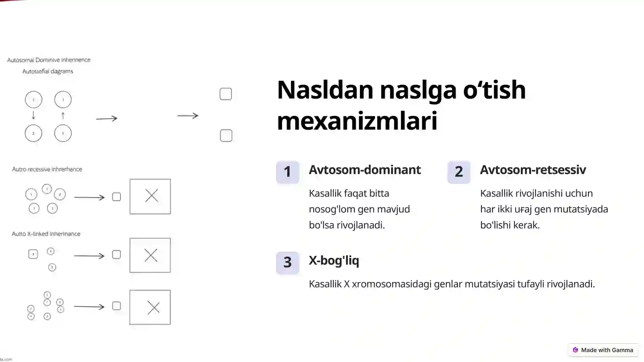Click the Gamma logo icon
The width and height of the screenshot is (644, 362).
[576, 350]
